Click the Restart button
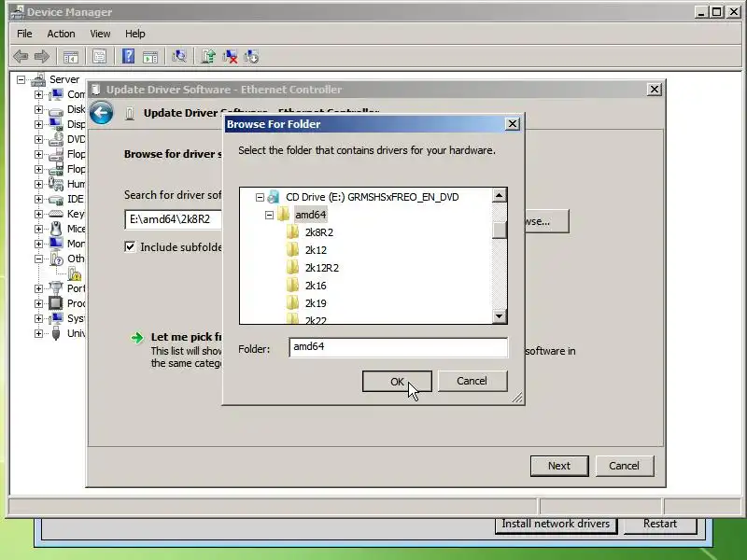The width and height of the screenshot is (747, 560). click(660, 525)
